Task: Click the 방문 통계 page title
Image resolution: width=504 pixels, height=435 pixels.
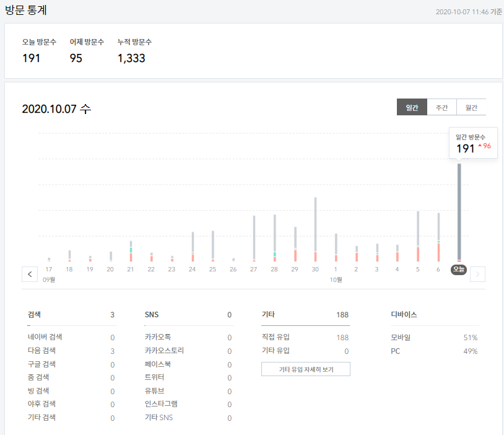Action: point(26,10)
